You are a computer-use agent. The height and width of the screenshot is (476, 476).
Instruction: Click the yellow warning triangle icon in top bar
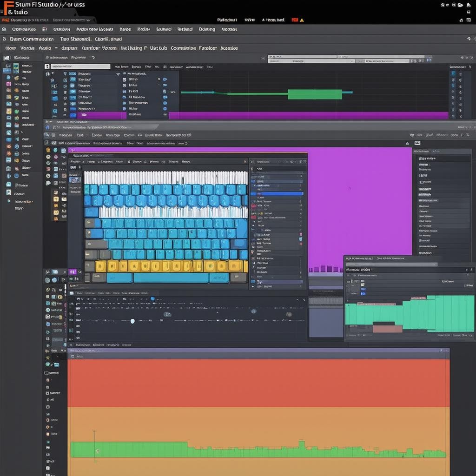click(302, 20)
